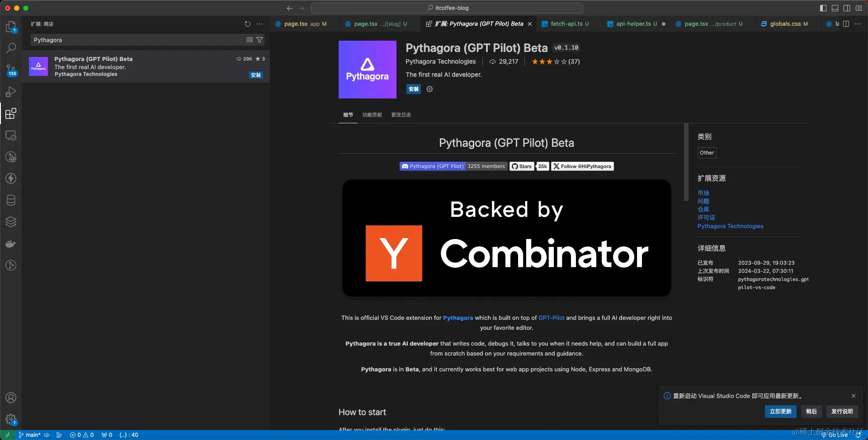Click the remote window indicator in status bar
This screenshot has width=868, height=440.
pos(8,435)
